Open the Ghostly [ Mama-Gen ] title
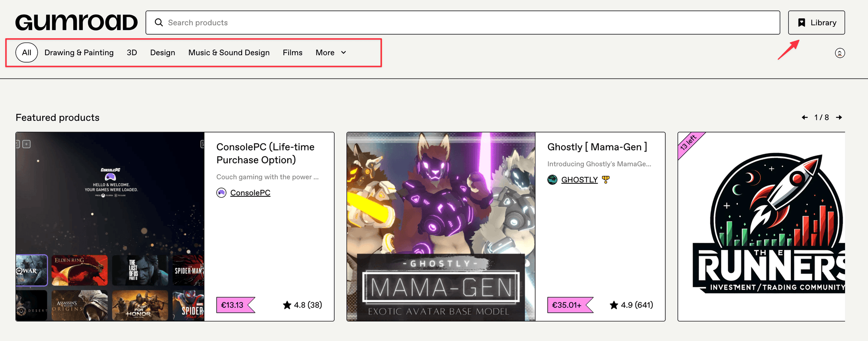Screen dimensions: 868x341 (x=597, y=147)
